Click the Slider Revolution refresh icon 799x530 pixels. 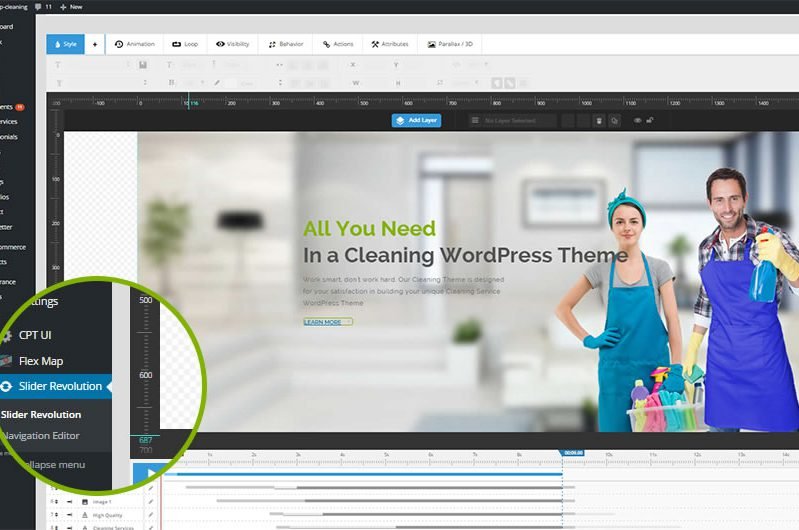click(x=6, y=386)
